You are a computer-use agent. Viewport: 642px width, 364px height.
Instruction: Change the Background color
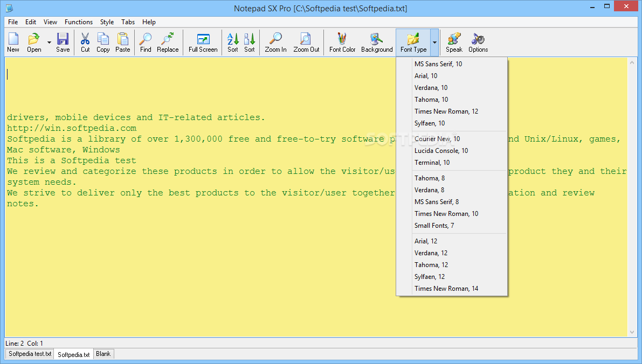377,43
